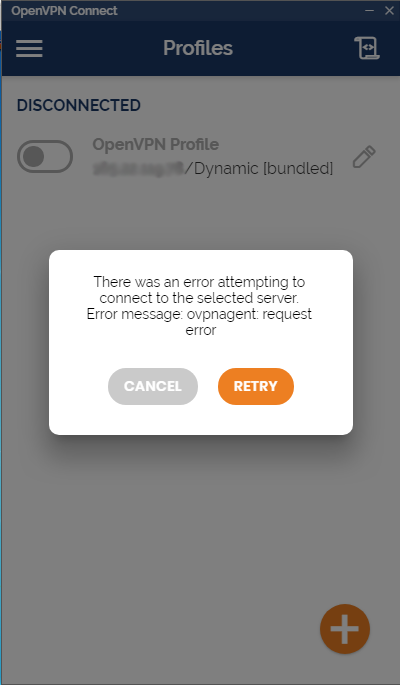Image resolution: width=400 pixels, height=685 pixels.
Task: Click the Dynamic [bundled] profile text
Action: (259, 169)
